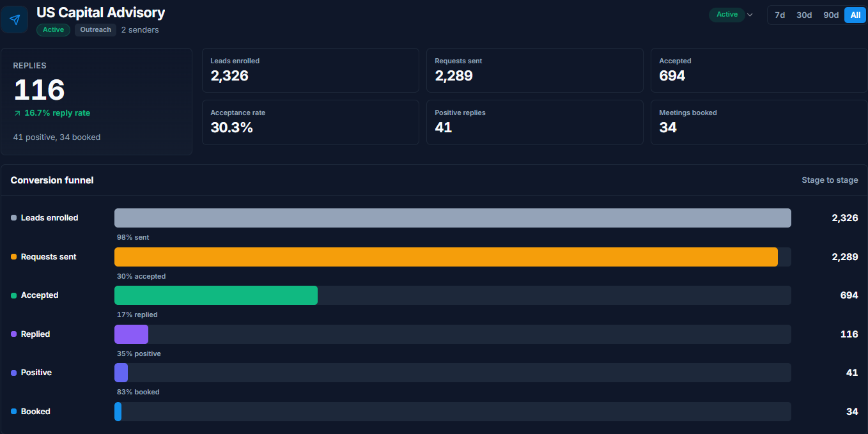Click the green reply rate arrow icon
Screen dimensions: 868x434
17,113
